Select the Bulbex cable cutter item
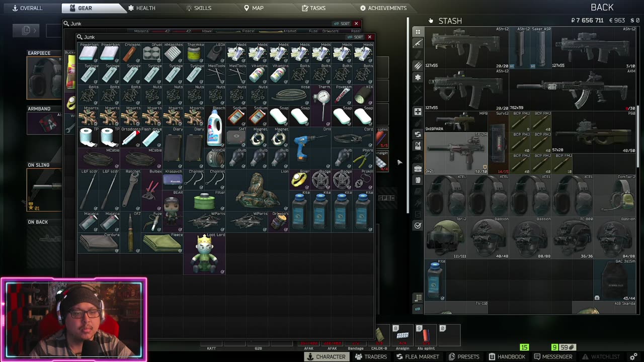 coord(152,190)
